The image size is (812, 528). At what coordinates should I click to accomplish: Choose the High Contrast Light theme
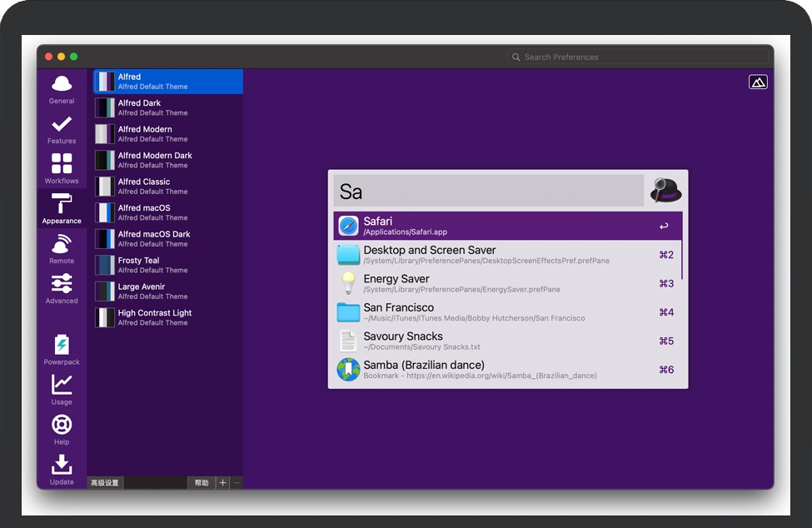(x=168, y=317)
